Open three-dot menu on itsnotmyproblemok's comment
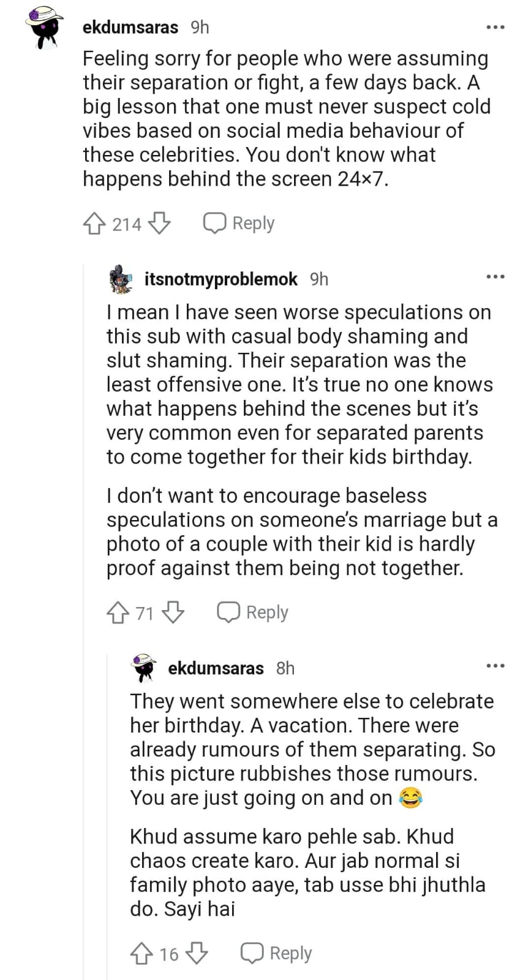Image resolution: width=531 pixels, height=980 pixels. [495, 277]
